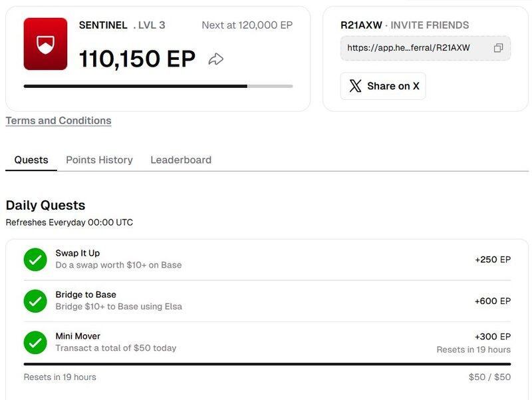Click the Bridge to Base green checkmark
Screen dimensions: 532x400
pyautogui.click(x=35, y=301)
